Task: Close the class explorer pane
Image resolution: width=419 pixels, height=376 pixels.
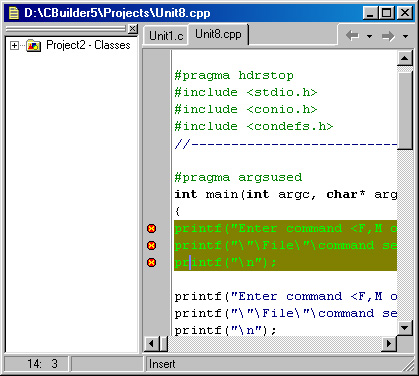Action: 133,29
